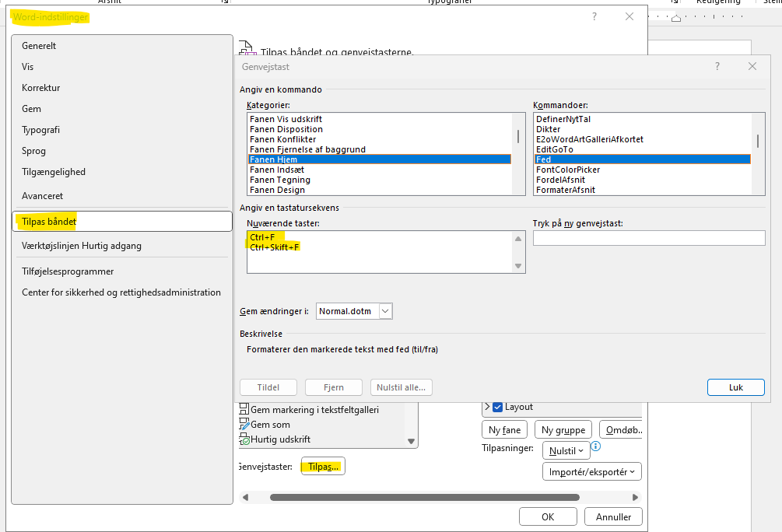The width and height of the screenshot is (782, 532).
Task: Close the Genvejstast dialog via X
Action: 752,66
